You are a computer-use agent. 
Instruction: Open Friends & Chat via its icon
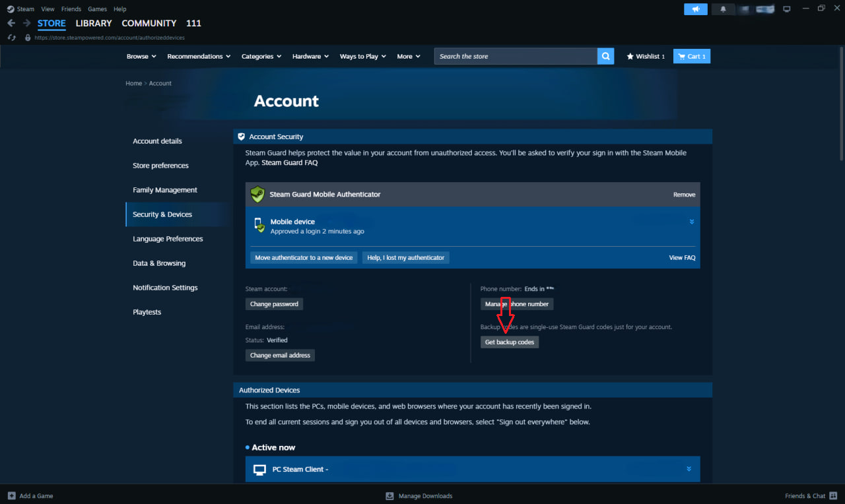[x=834, y=495]
